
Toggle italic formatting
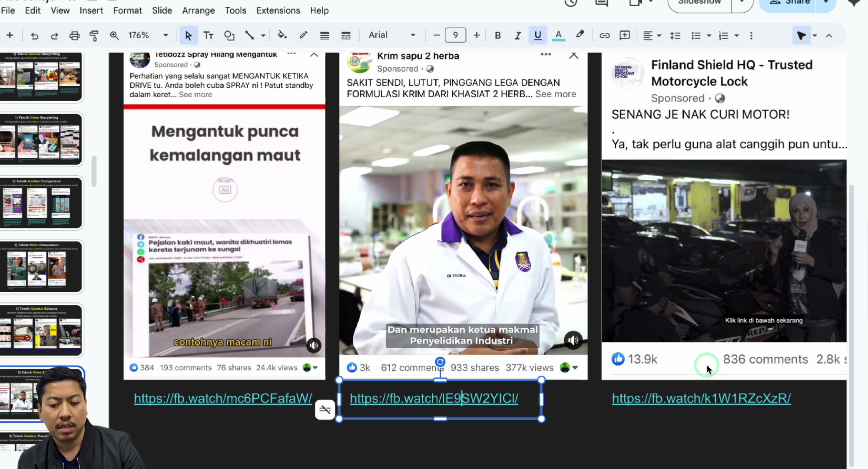click(x=517, y=36)
